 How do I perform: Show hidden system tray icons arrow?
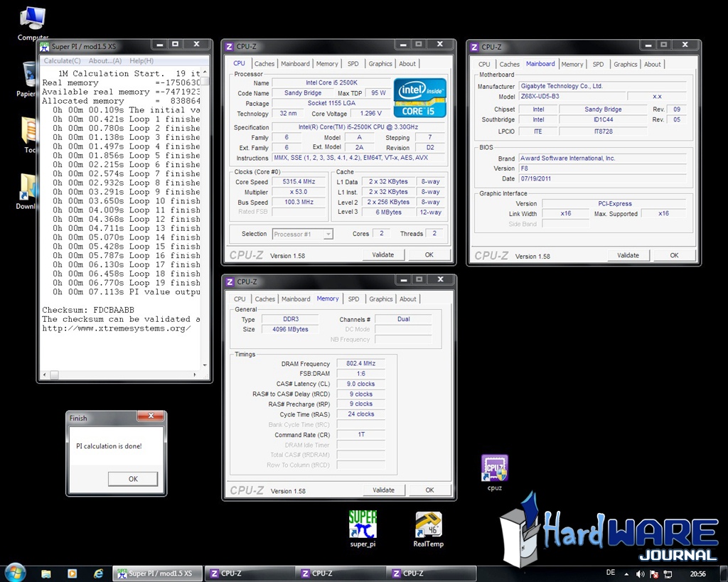click(626, 573)
